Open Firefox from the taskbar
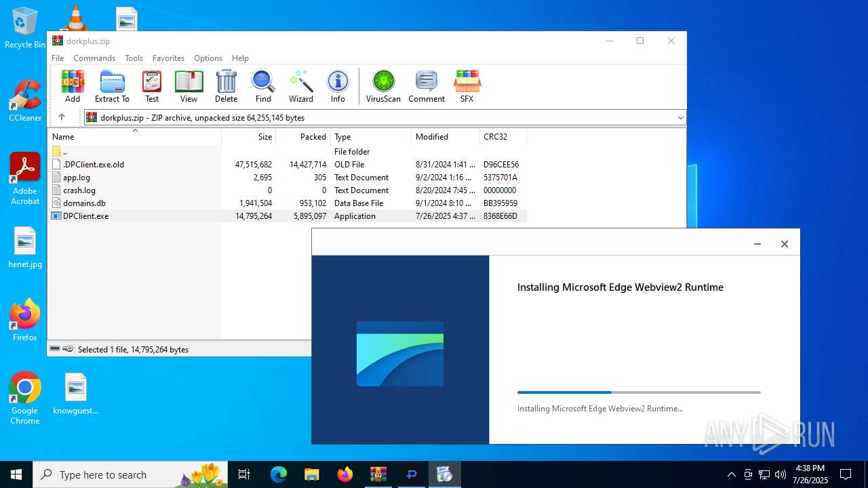The width and height of the screenshot is (868, 488). tap(345, 474)
